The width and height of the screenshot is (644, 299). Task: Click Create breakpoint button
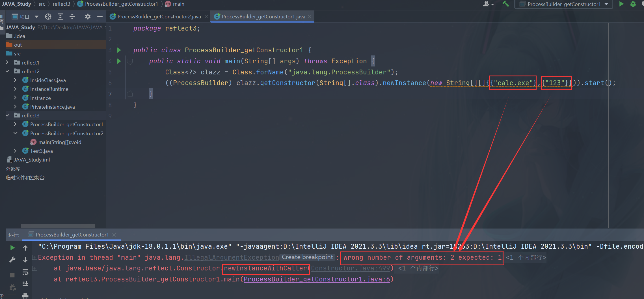307,257
